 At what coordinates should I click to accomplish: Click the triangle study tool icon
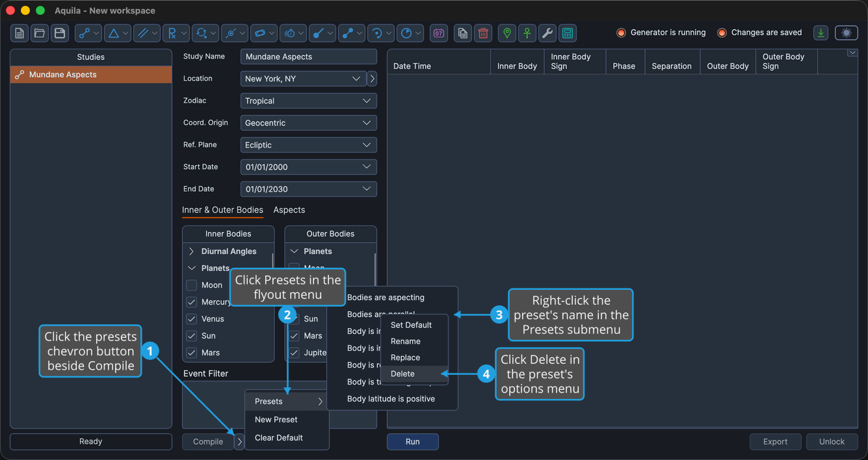[x=118, y=33]
